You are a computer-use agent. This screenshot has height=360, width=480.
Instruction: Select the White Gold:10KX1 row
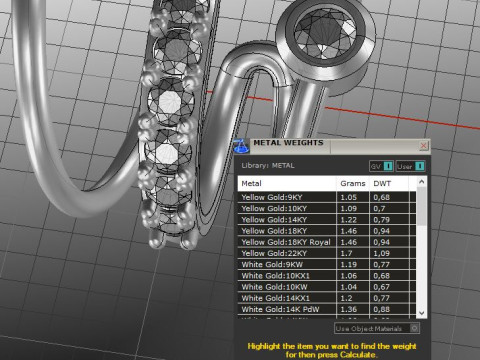coord(327,276)
